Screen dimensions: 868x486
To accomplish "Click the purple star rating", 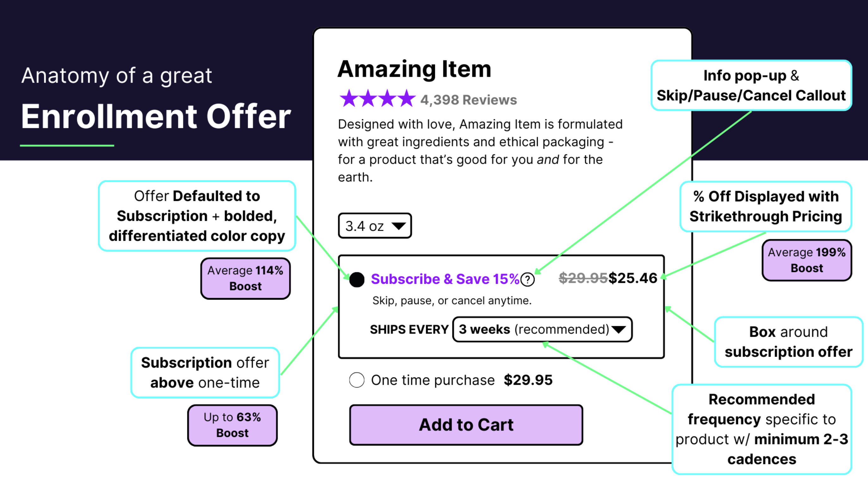I will pos(377,99).
